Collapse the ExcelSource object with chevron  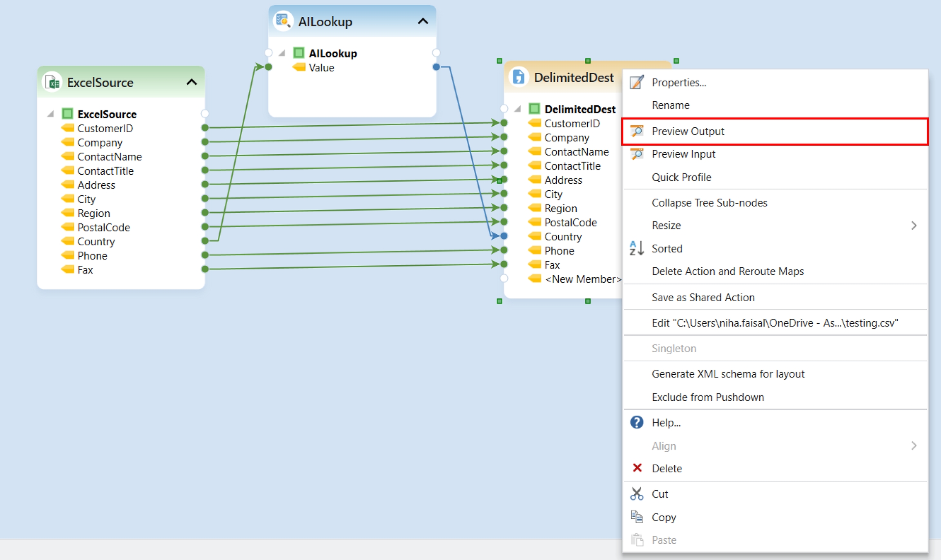pos(192,82)
